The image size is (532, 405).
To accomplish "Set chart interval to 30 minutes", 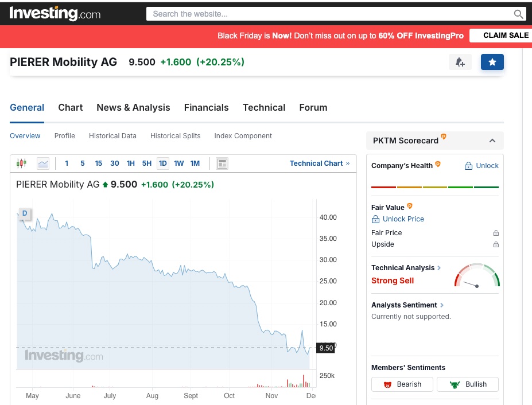I will tap(115, 163).
